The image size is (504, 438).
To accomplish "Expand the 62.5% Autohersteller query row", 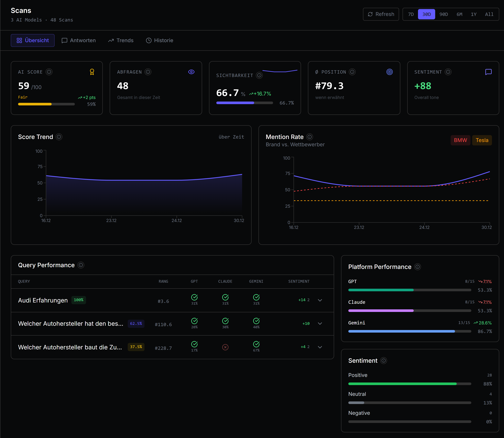I will (x=320, y=324).
